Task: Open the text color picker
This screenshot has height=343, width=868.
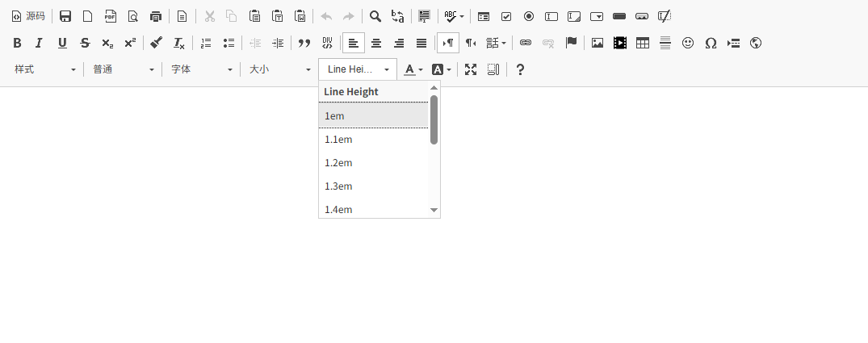Action: click(x=413, y=69)
